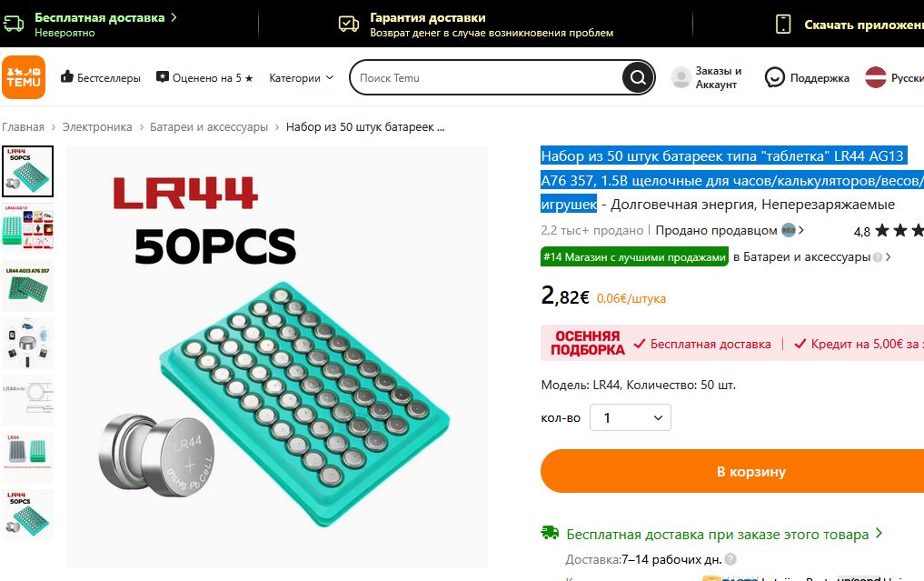Expand the Категории menu
The width and height of the screenshot is (924, 581).
tap(301, 78)
